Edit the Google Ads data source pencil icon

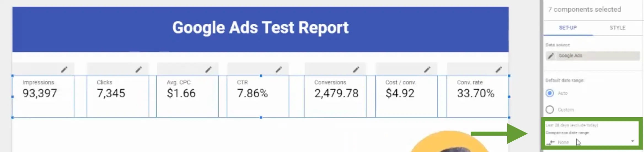click(x=551, y=56)
